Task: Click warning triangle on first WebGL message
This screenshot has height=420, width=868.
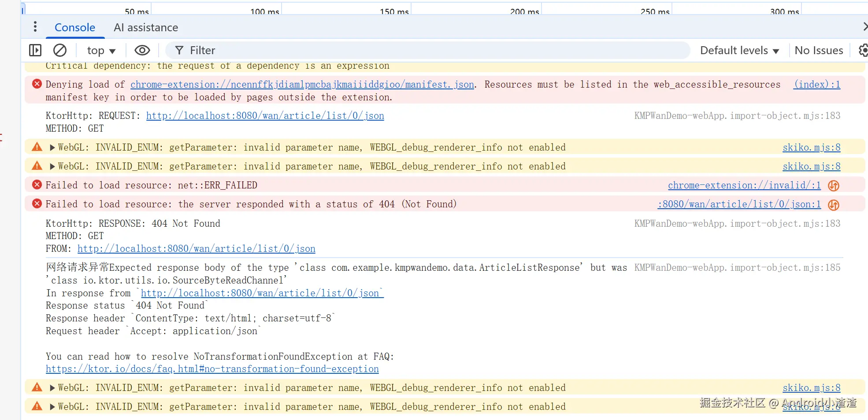Action: [x=37, y=147]
